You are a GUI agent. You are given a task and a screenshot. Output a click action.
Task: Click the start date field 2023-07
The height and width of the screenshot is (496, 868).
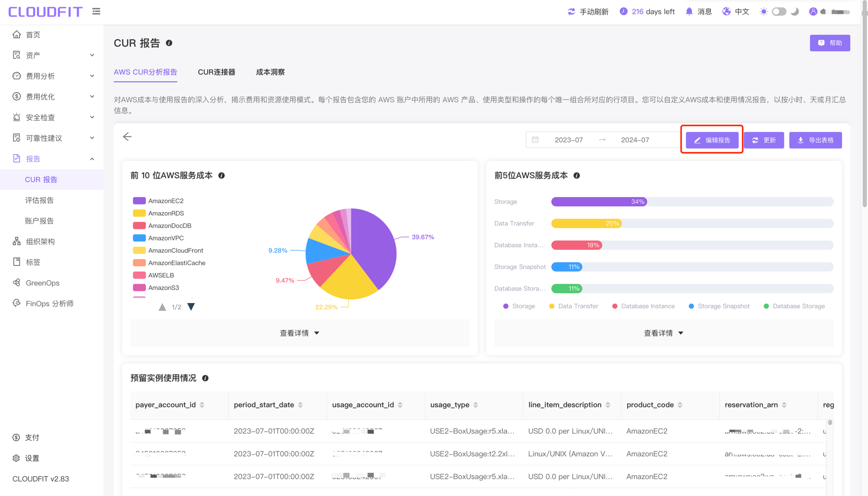(x=569, y=140)
